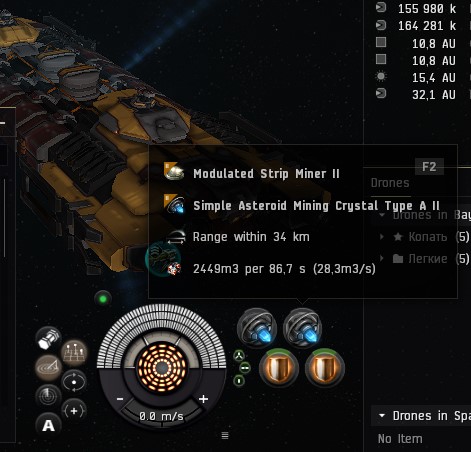The width and height of the screenshot is (471, 452).
Task: Open the zoom plus camera button
Action: tap(74, 411)
